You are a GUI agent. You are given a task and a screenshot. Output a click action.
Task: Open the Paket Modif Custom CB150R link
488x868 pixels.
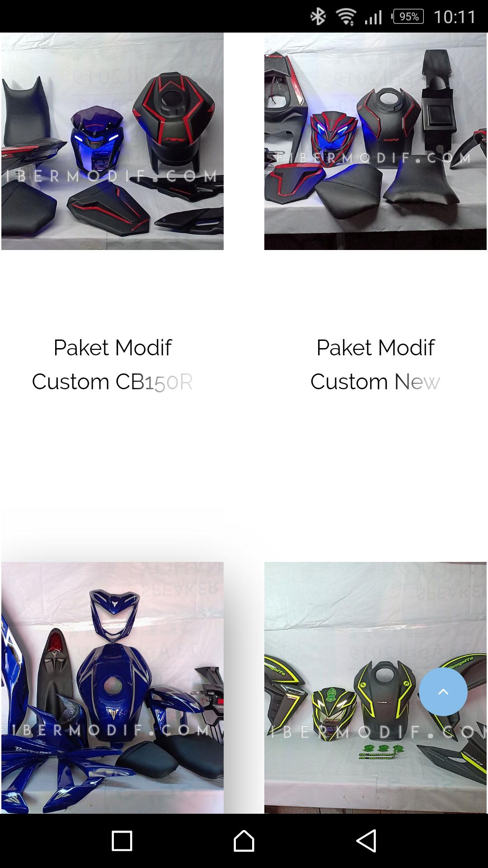coord(113,364)
